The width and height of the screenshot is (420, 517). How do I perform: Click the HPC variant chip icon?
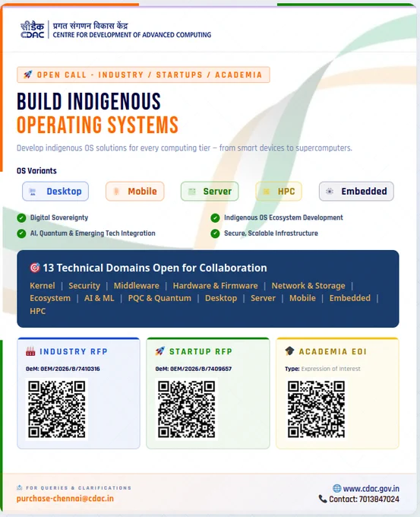[x=266, y=192]
